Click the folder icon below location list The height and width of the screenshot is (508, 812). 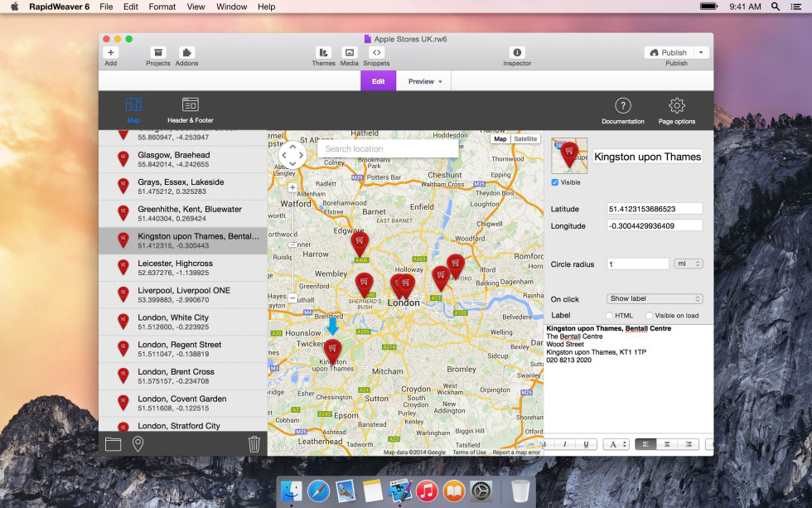pyautogui.click(x=113, y=444)
